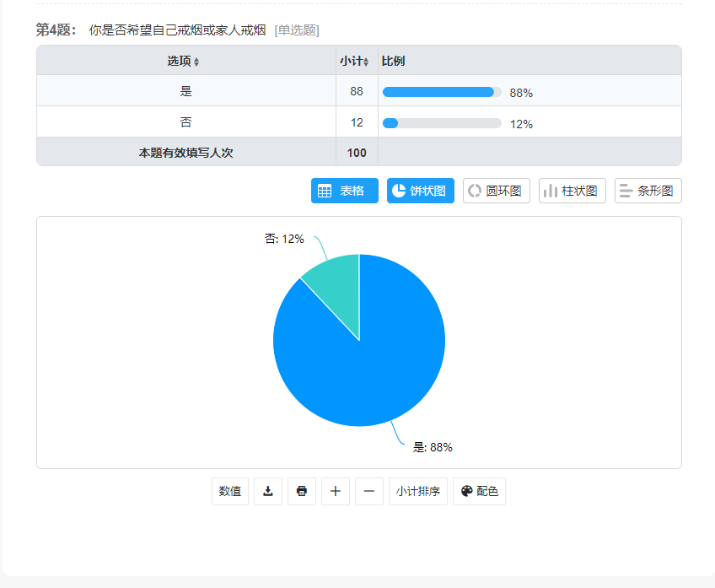This screenshot has height=588, width=715.
Task: Click the 88% text in the 是 row
Action: (x=521, y=93)
